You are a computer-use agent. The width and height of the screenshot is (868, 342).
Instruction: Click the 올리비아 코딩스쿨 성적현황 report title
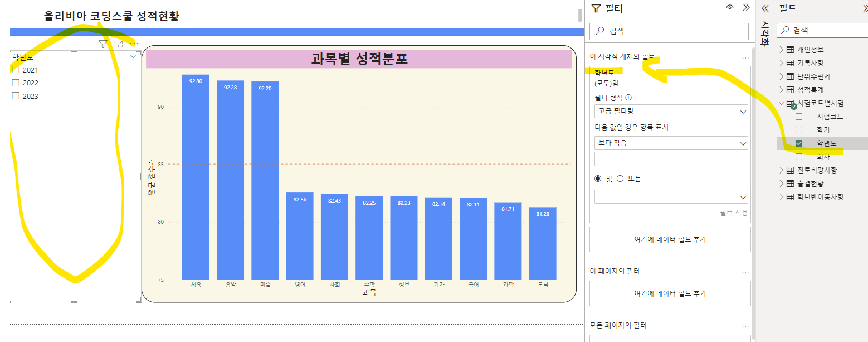(x=111, y=16)
